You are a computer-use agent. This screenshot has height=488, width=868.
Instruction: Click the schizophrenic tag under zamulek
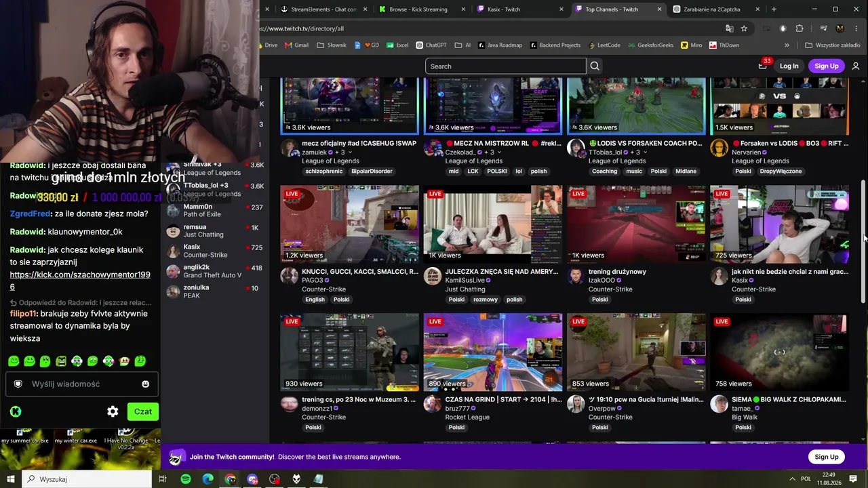coord(325,171)
